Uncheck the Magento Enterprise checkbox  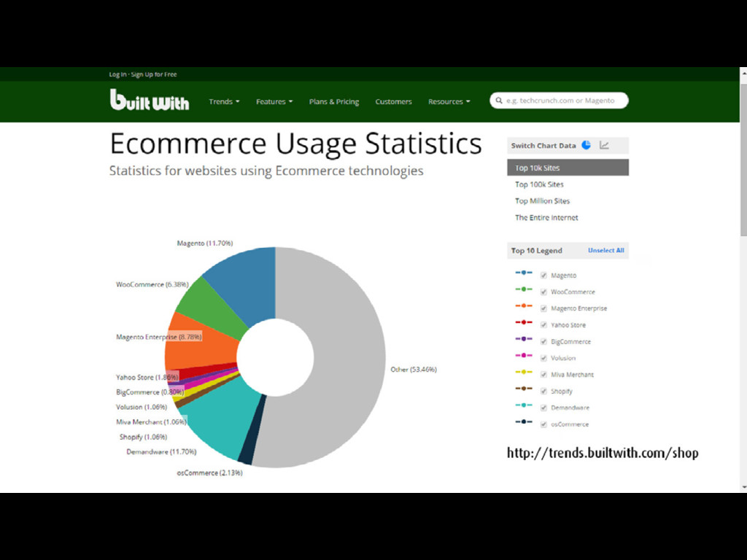pyautogui.click(x=543, y=308)
